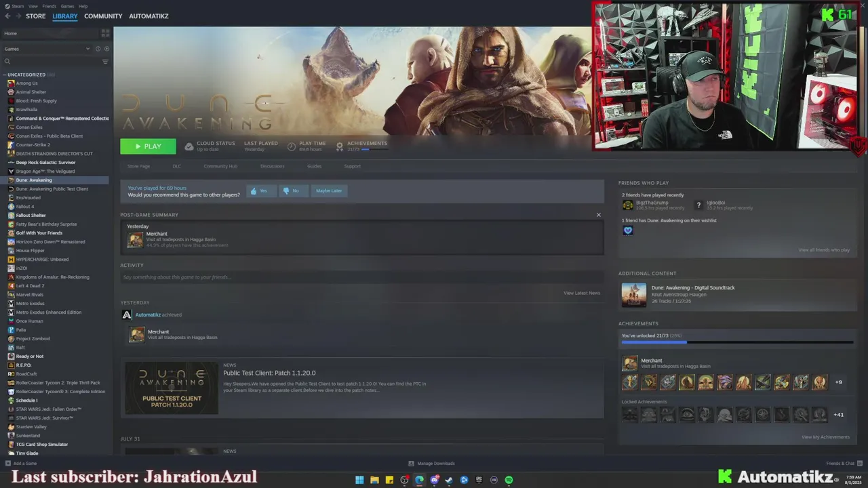Screen dimensions: 868x488
Task: Expand the Games filter dropdown
Action: click(x=46, y=49)
